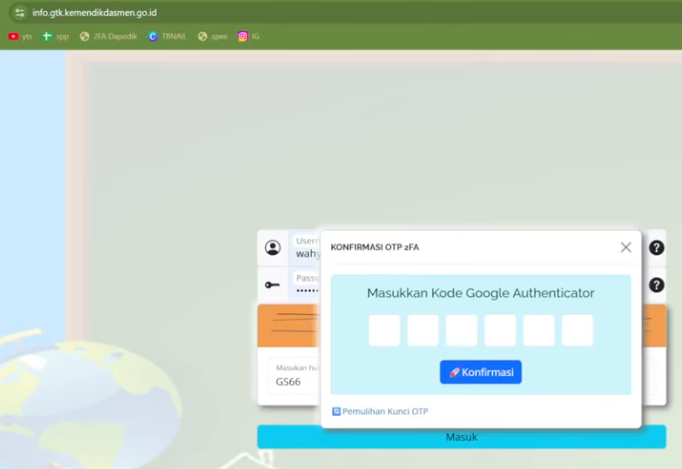Click the key icon at password row
The height and width of the screenshot is (469, 682).
(x=273, y=285)
